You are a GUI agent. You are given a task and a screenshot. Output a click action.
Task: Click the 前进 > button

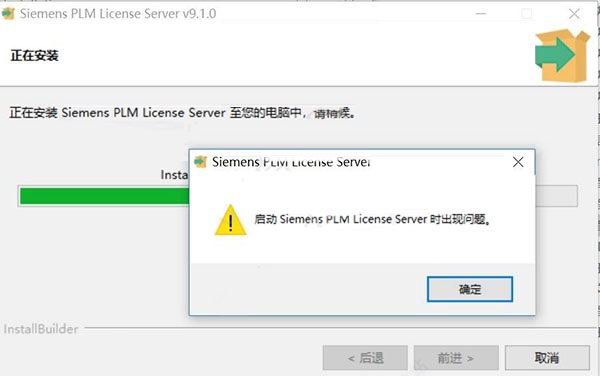click(x=456, y=358)
